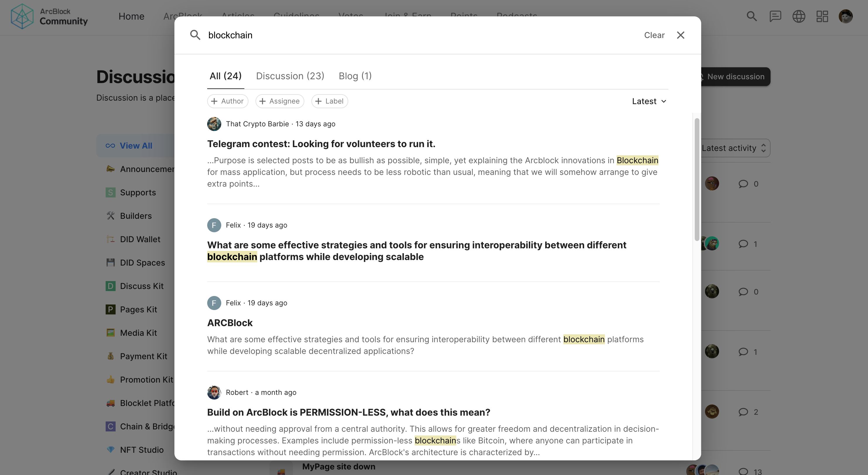Open the Latest sort dropdown
The width and height of the screenshot is (868, 475).
click(649, 101)
